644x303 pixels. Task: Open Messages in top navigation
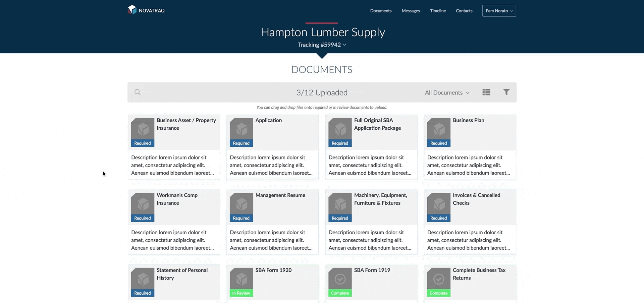[411, 11]
